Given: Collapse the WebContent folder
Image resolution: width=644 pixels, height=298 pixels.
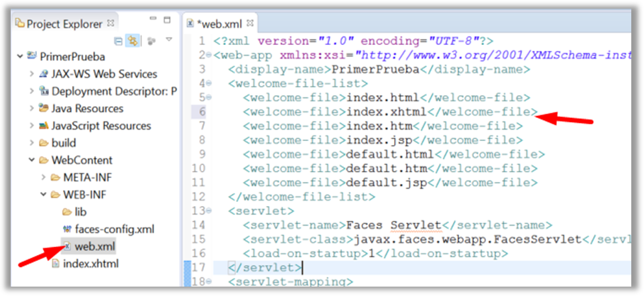Looking at the screenshot, I should [x=31, y=160].
